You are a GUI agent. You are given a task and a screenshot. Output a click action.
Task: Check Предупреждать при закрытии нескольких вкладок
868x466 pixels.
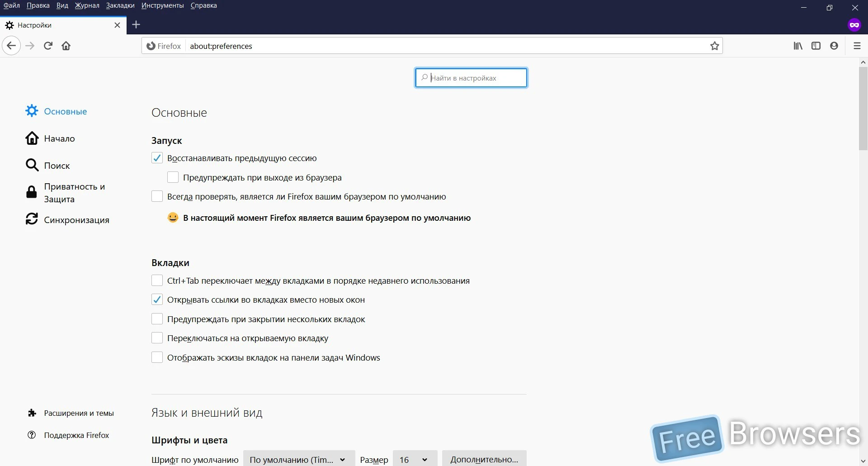pos(157,319)
